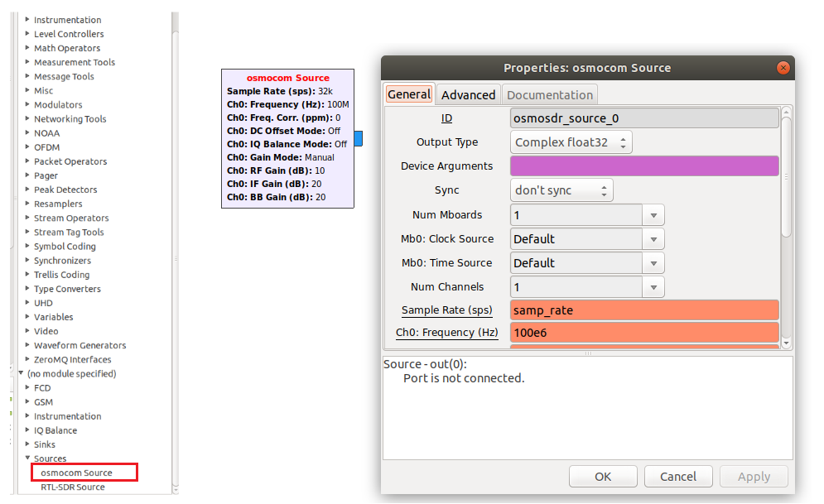
Task: Select the ZeroMQ Interfaces tree item
Action: (x=73, y=360)
